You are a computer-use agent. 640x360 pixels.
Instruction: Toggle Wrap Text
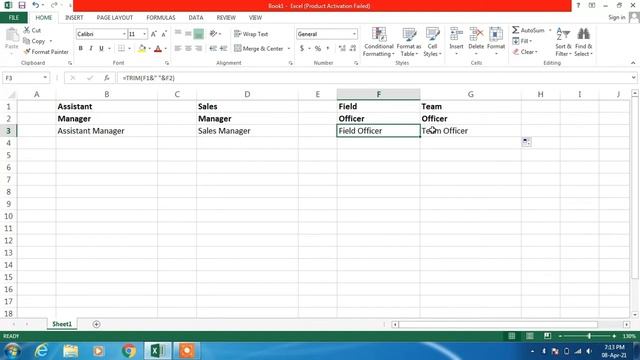click(x=251, y=34)
